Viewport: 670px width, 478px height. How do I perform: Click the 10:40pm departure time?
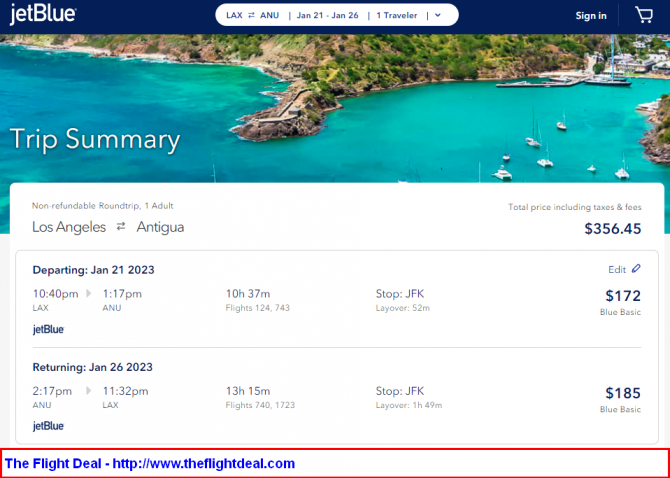point(56,294)
